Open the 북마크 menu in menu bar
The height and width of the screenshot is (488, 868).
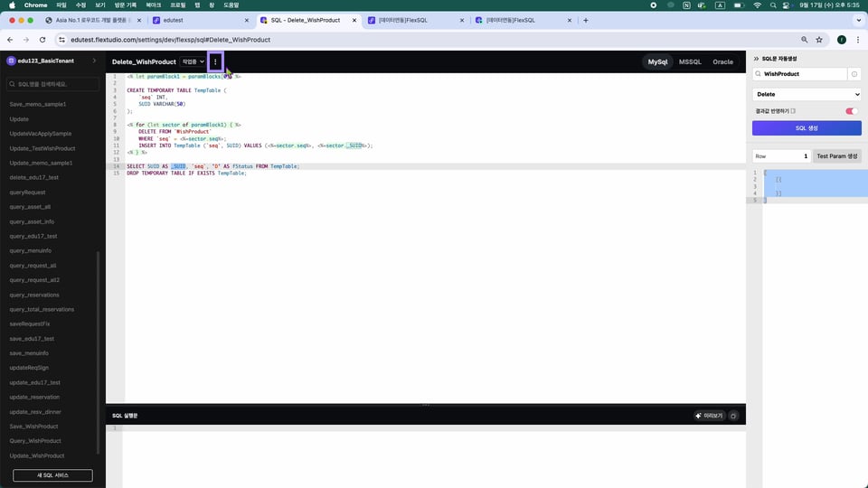tap(154, 5)
